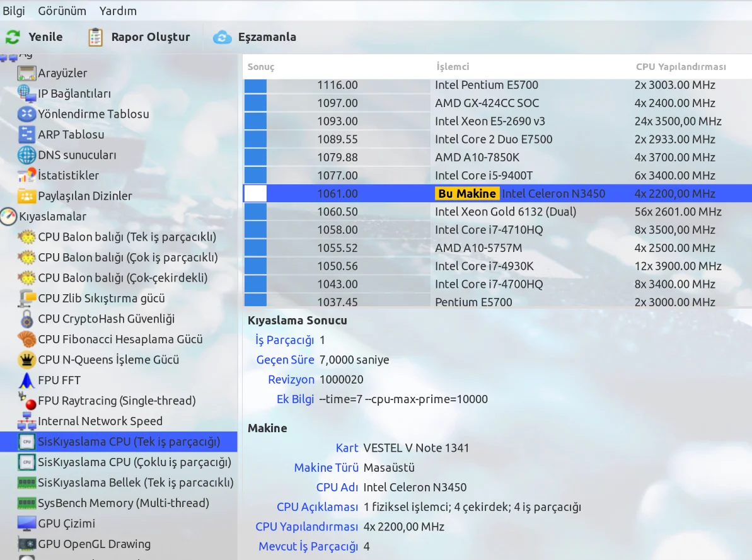This screenshot has width=752, height=560.
Task: Click the Makine Türü Masaüstü value
Action: pos(389,467)
